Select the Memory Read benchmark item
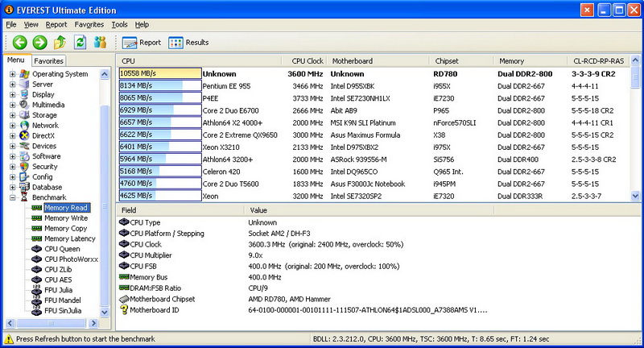 tap(66, 208)
